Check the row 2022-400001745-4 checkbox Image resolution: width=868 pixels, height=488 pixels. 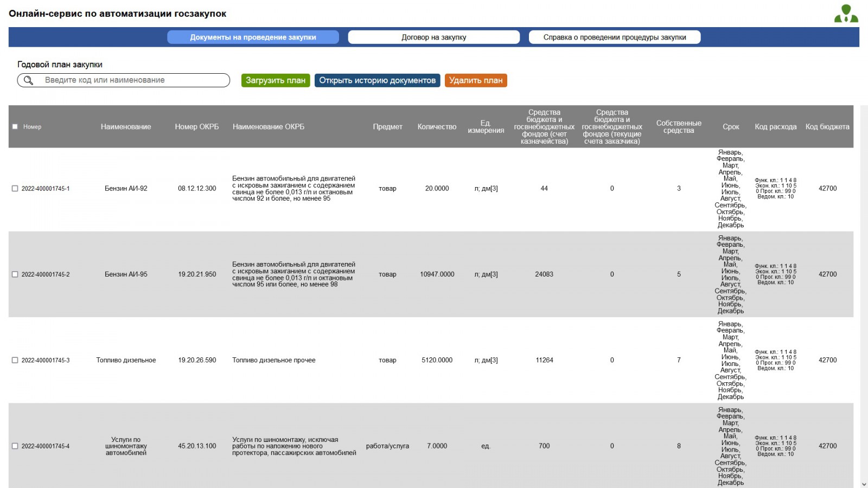15,446
